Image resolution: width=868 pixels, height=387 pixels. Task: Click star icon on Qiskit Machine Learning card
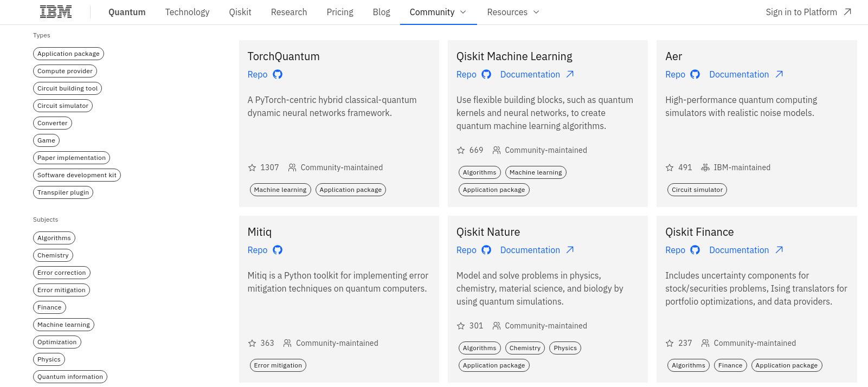461,151
